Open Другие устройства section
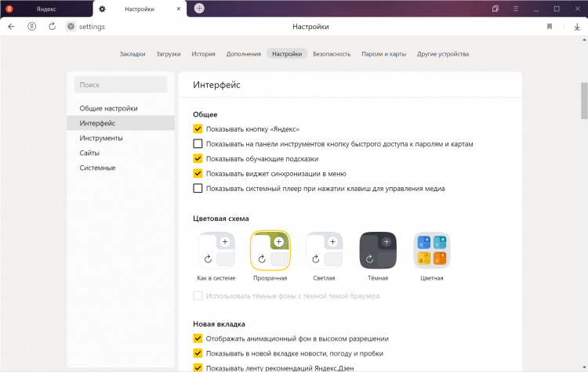 point(443,54)
